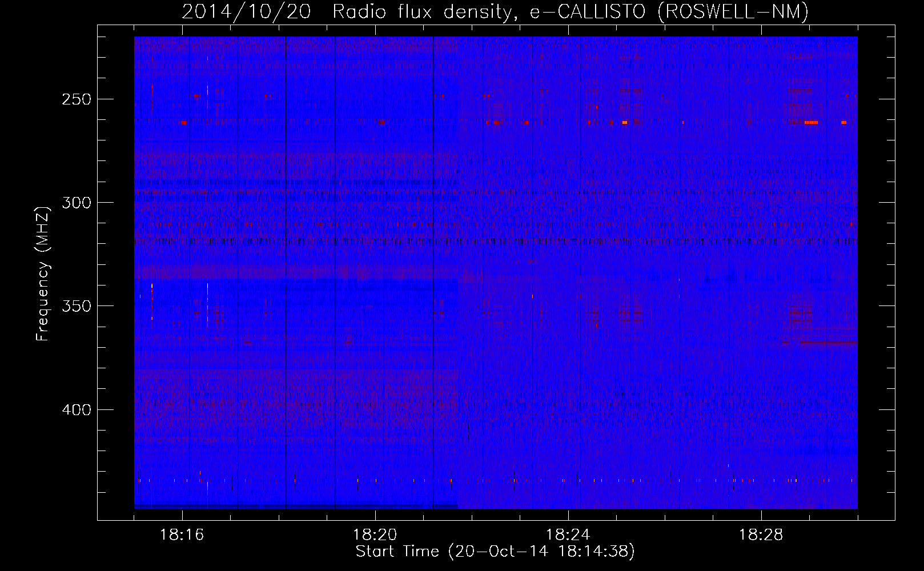Click the 'Frequency (MHZ)' axis label
Viewport: 924px width, 571px height.
tap(43, 274)
